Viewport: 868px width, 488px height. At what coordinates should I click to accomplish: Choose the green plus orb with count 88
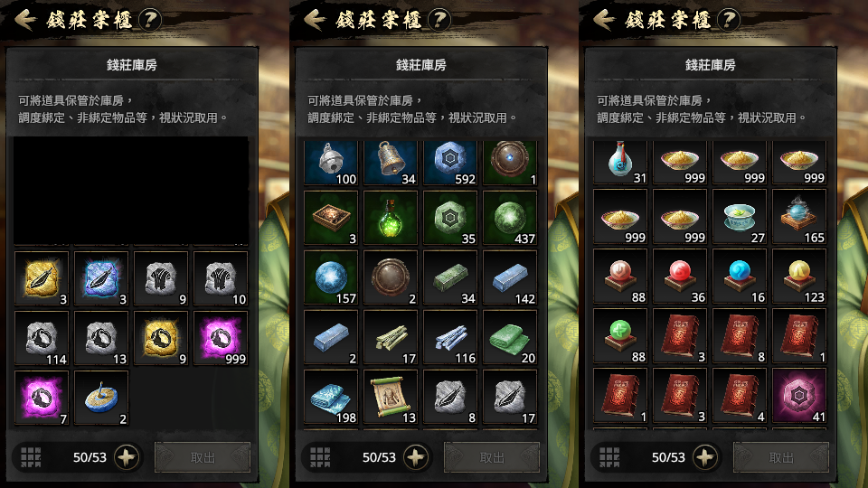pyautogui.click(x=620, y=336)
